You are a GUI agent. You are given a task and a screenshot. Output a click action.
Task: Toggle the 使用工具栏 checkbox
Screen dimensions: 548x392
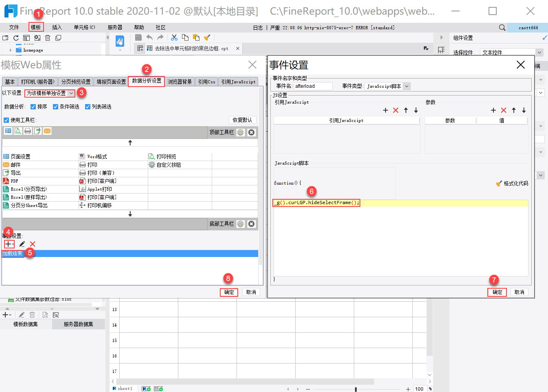click(x=6, y=120)
